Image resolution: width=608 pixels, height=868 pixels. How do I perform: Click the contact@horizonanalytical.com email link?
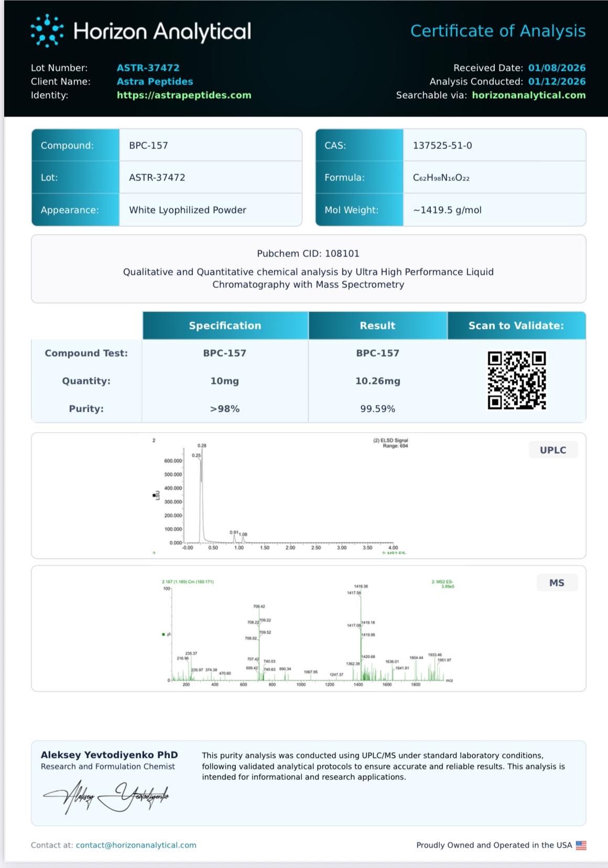point(136,845)
